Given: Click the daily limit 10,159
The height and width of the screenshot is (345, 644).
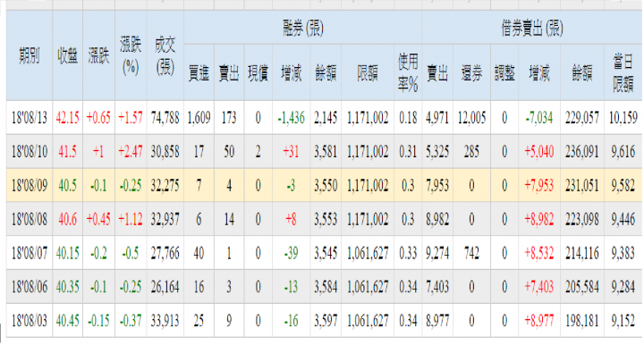Looking at the screenshot, I should pyautogui.click(x=623, y=118).
